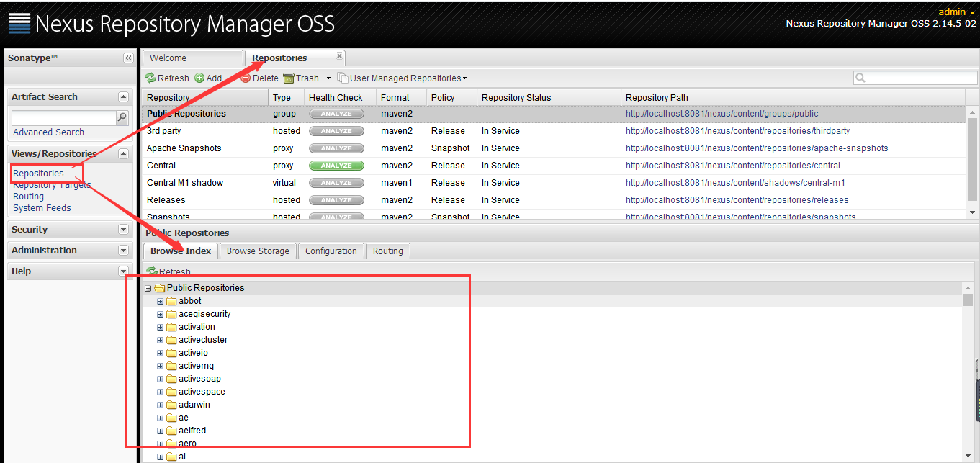Click the Refresh icon in repositories toolbar

[150, 78]
